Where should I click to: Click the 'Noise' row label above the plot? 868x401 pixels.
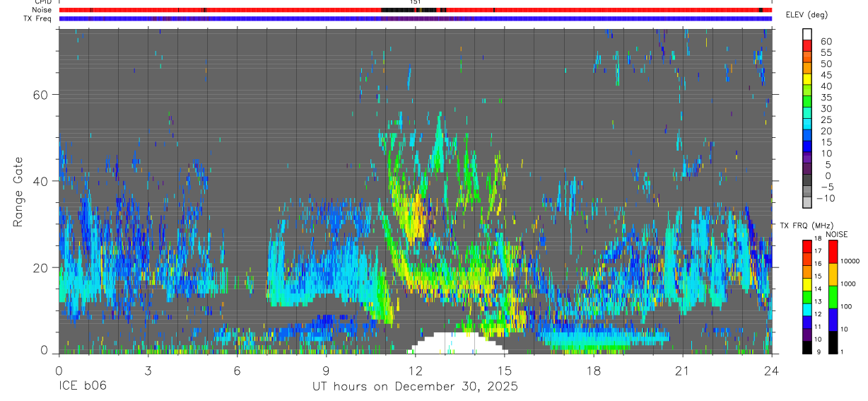click(x=42, y=10)
